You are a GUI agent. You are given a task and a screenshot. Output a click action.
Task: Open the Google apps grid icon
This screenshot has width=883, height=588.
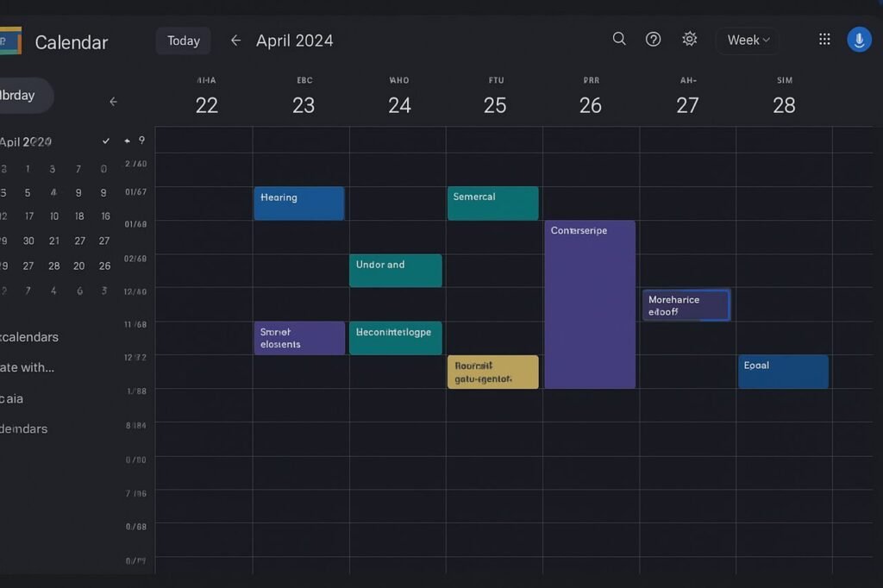[824, 38]
